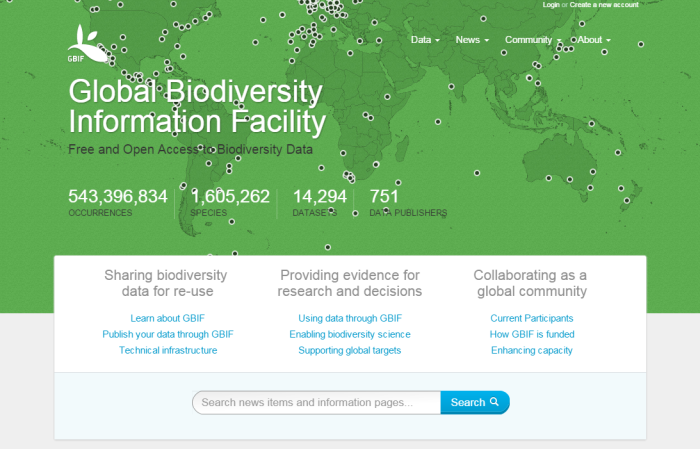This screenshot has height=449, width=700.
Task: Click How GBIF is funded link
Action: point(532,334)
